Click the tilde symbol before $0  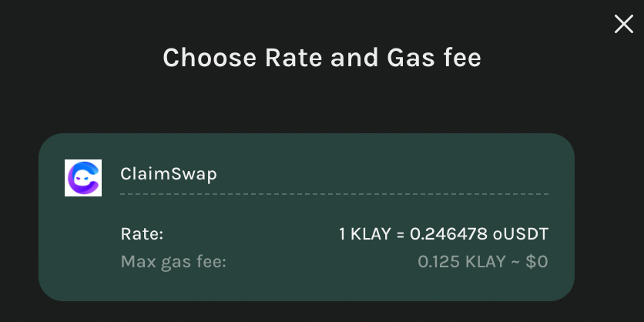coord(515,262)
